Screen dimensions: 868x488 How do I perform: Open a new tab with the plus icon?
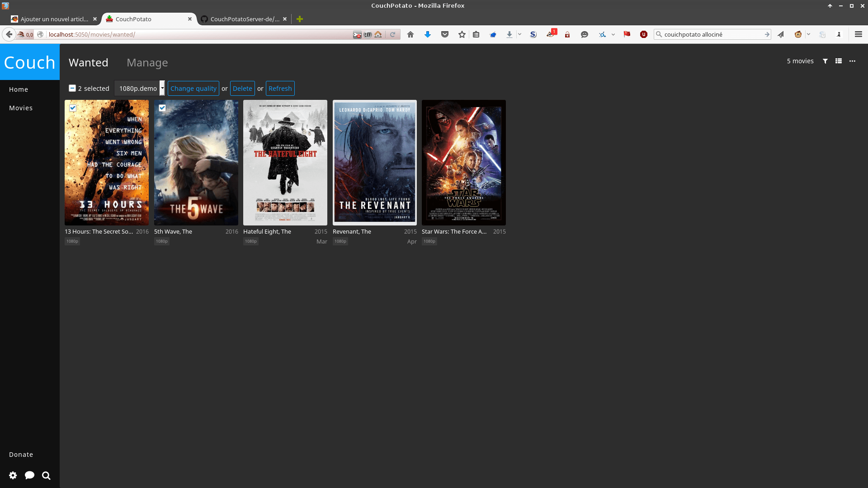tap(300, 19)
